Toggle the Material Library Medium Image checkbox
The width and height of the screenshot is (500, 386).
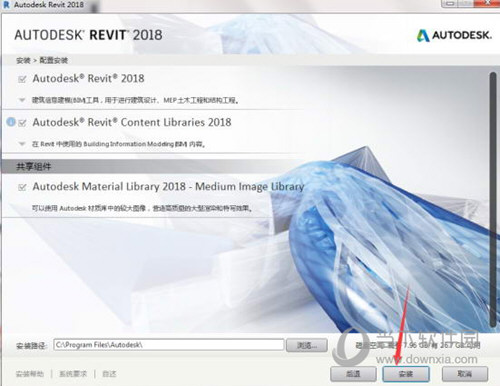pos(22,187)
